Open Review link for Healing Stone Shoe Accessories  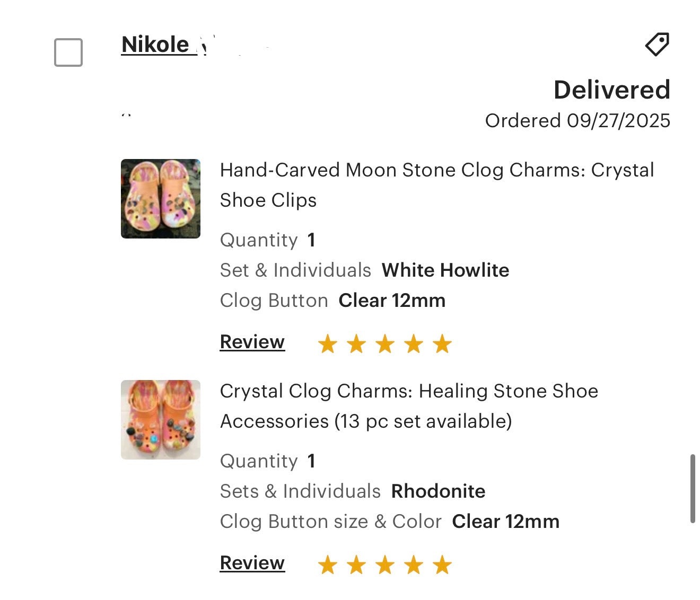pyautogui.click(x=252, y=563)
